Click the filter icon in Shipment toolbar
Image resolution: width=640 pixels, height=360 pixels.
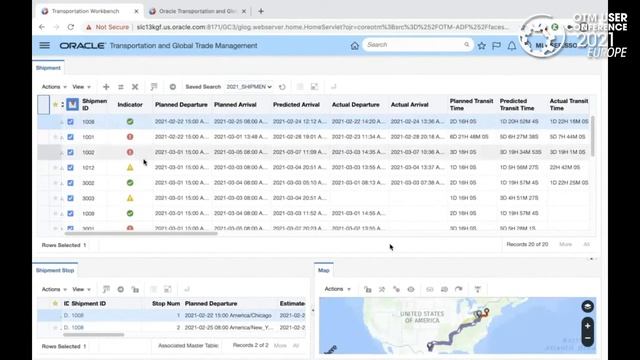pyautogui.click(x=153, y=87)
